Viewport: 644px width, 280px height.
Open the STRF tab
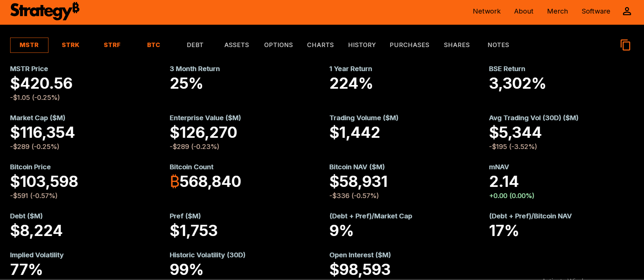point(112,45)
